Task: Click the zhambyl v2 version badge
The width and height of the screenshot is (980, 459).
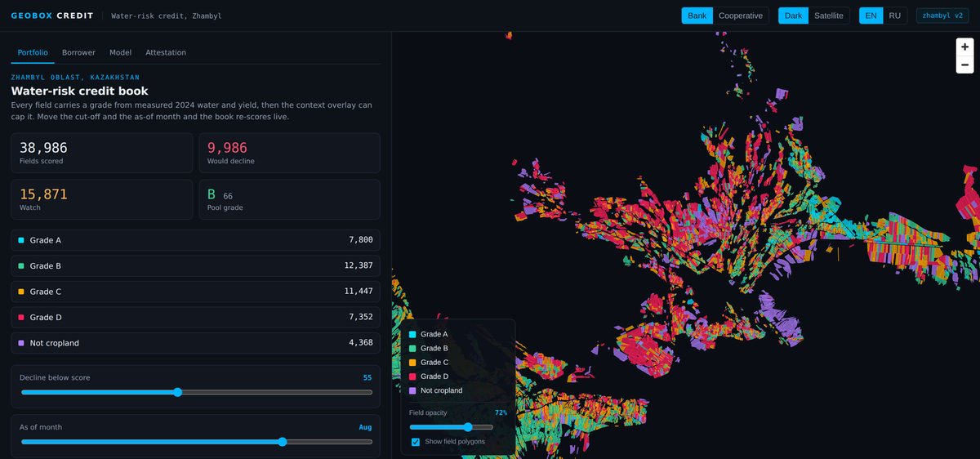Action: coord(942,16)
